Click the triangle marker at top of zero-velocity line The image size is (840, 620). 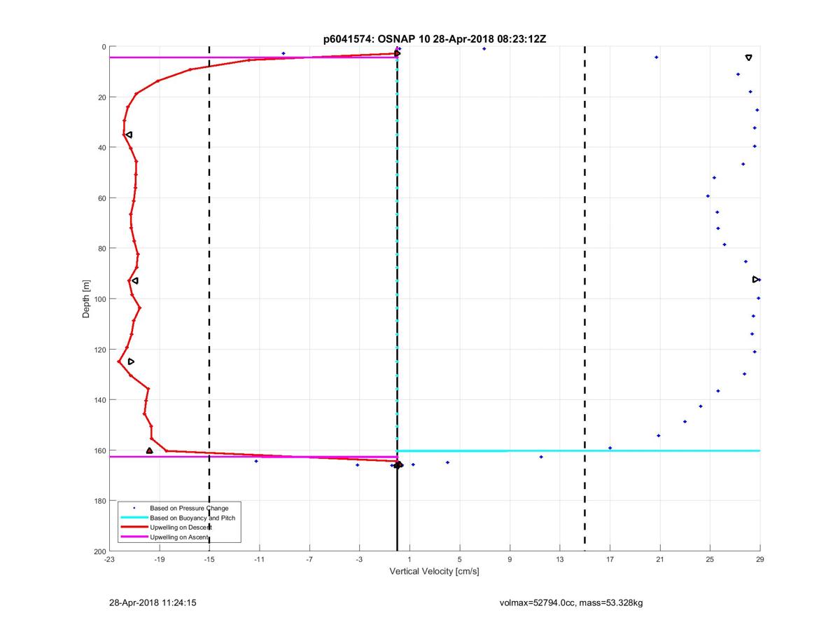click(397, 53)
